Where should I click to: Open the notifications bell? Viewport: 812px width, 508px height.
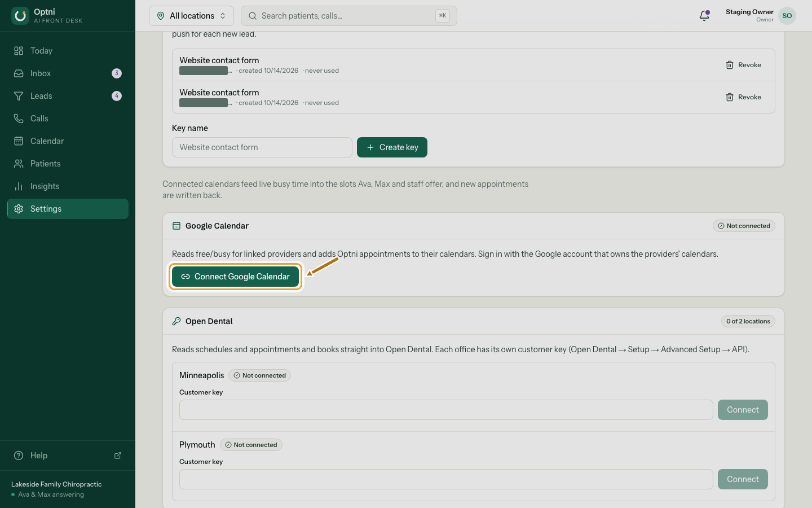click(704, 16)
